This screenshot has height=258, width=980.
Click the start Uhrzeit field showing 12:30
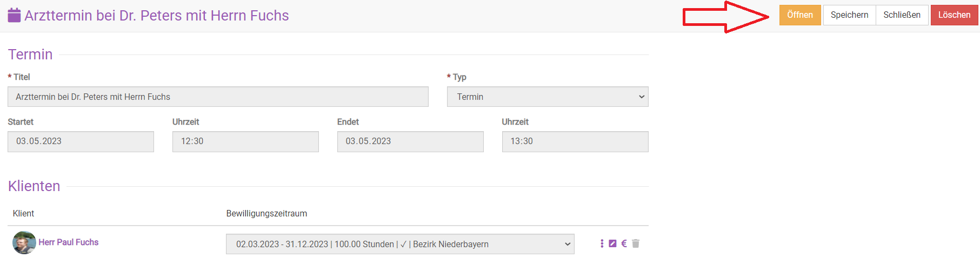(245, 141)
